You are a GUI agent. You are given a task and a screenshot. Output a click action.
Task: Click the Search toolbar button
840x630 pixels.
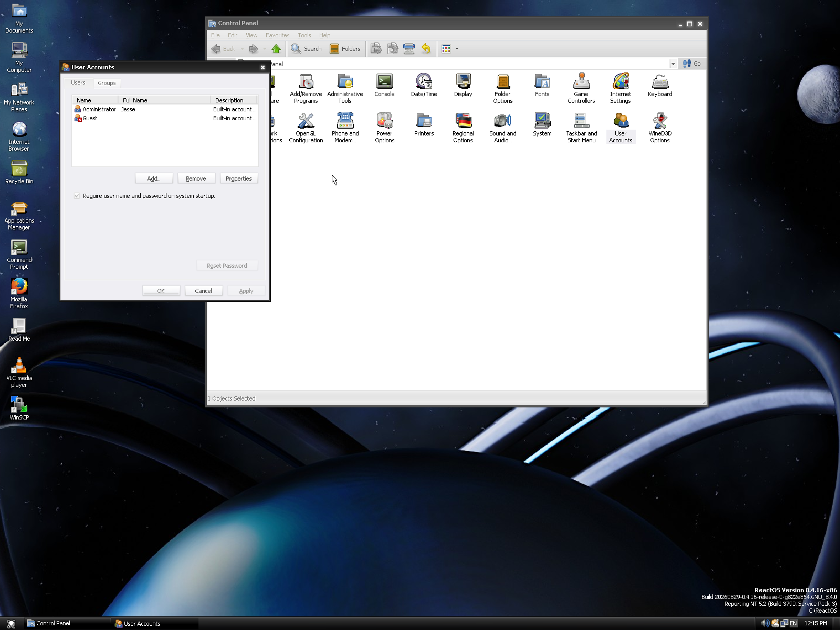tap(306, 49)
